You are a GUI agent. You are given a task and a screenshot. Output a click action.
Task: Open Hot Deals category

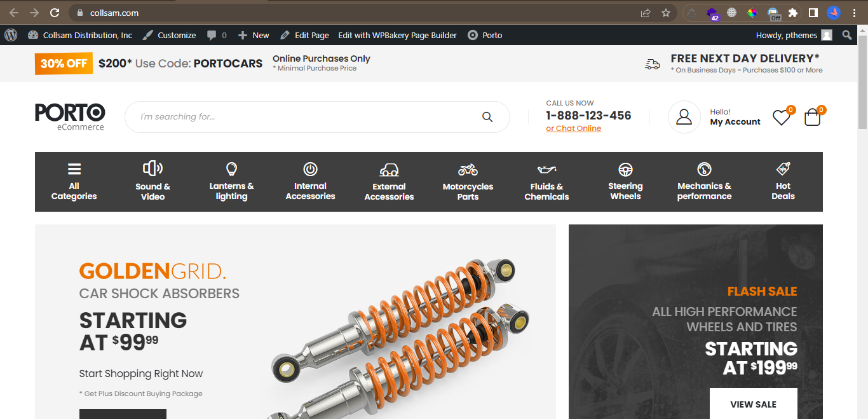[x=783, y=181]
